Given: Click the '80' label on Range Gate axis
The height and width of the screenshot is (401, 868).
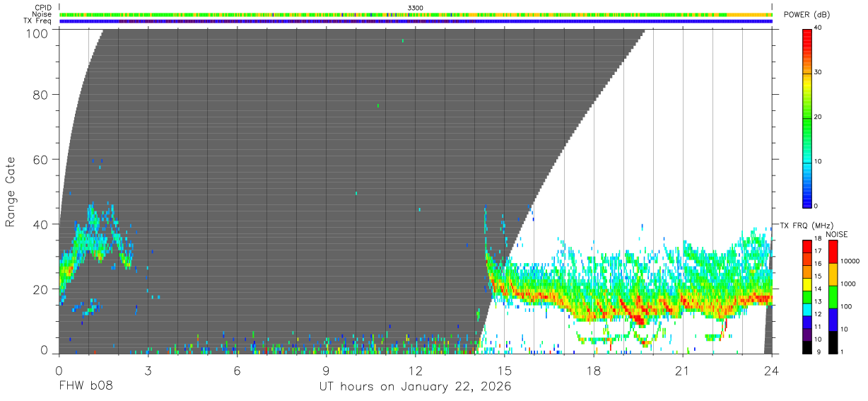Looking at the screenshot, I should (40, 94).
